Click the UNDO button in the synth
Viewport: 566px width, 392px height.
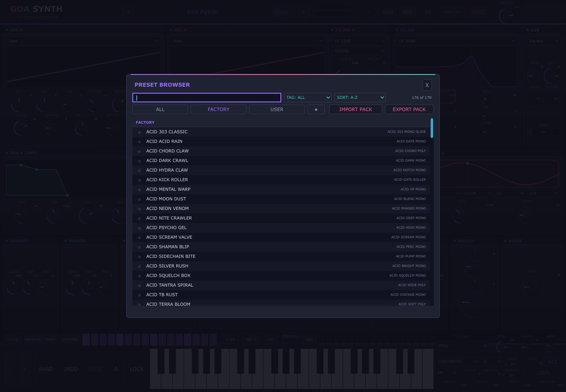[x=71, y=369]
